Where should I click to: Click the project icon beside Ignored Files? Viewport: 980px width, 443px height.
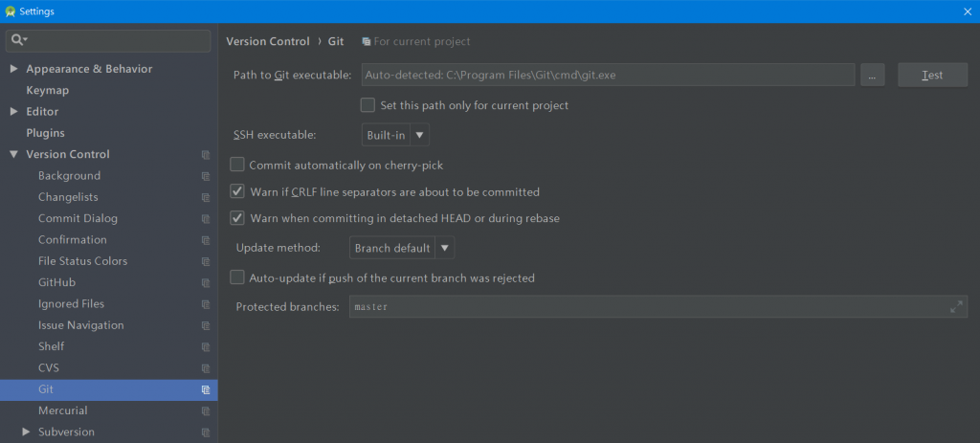tap(206, 304)
